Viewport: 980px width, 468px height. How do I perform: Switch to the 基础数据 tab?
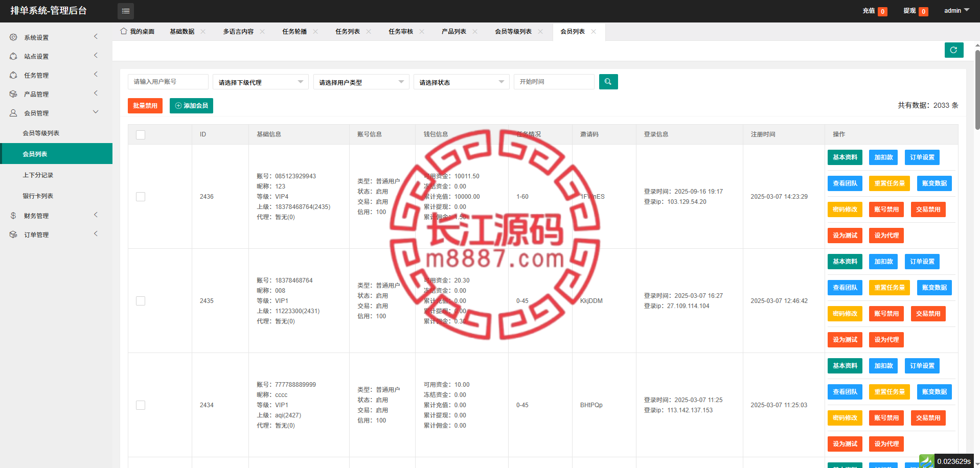coord(182,32)
